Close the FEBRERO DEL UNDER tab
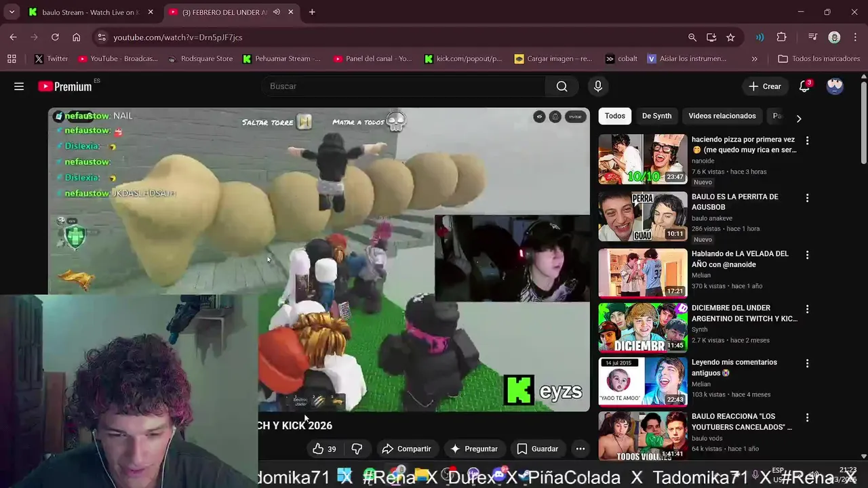Viewport: 868px width, 488px height. tap(291, 12)
